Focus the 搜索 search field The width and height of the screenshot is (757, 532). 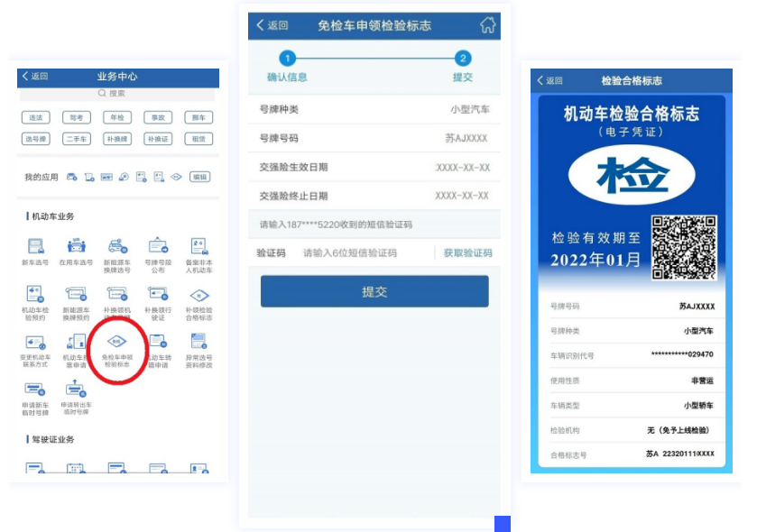click(117, 94)
